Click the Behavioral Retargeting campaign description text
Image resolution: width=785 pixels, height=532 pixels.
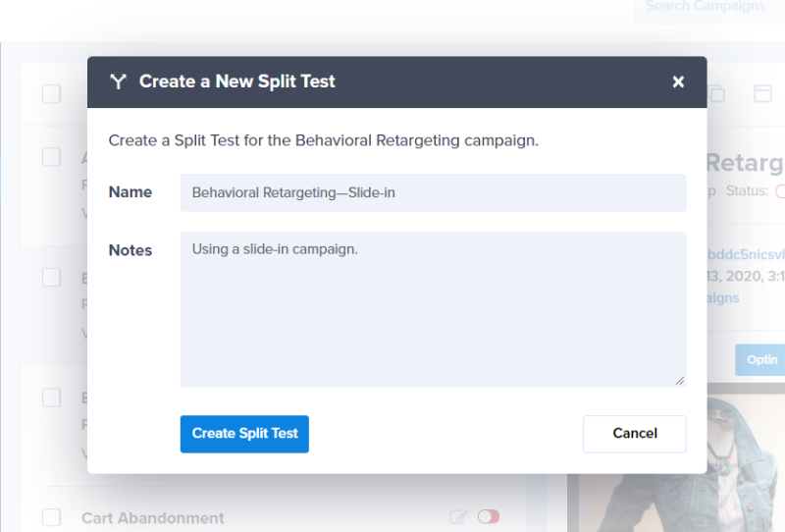click(324, 140)
